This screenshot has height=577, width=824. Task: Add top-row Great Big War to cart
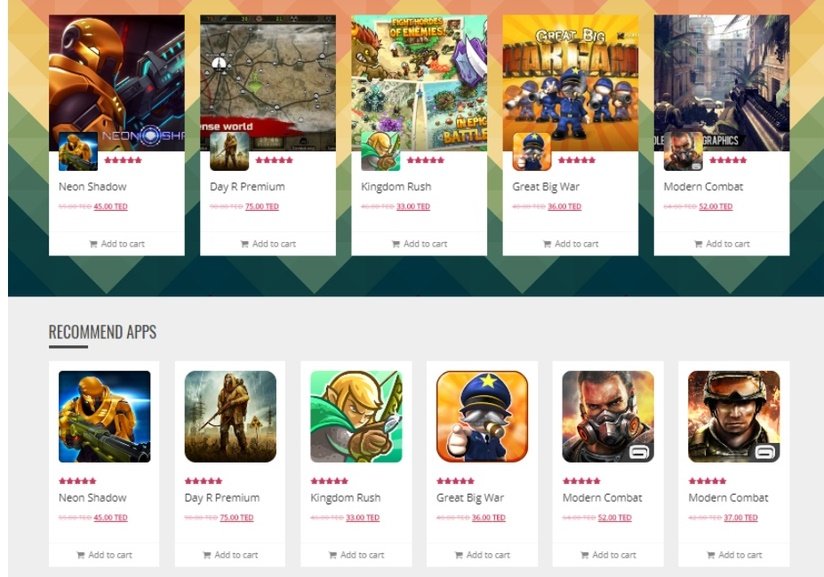(570, 244)
